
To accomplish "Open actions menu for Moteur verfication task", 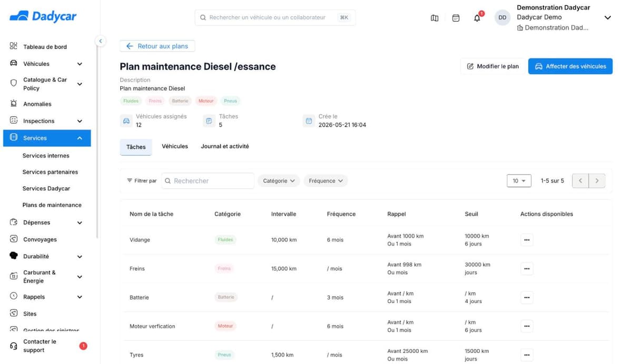I will point(527,326).
